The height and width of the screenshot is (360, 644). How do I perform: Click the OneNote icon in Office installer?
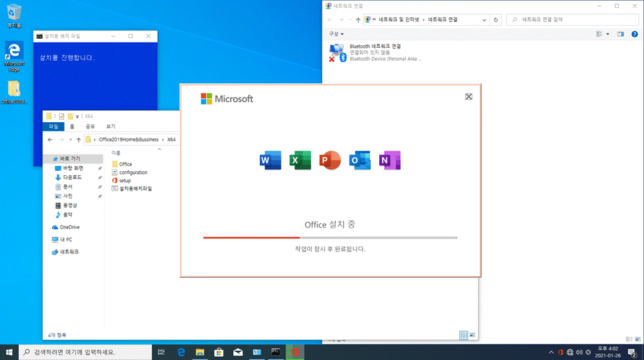tap(390, 160)
